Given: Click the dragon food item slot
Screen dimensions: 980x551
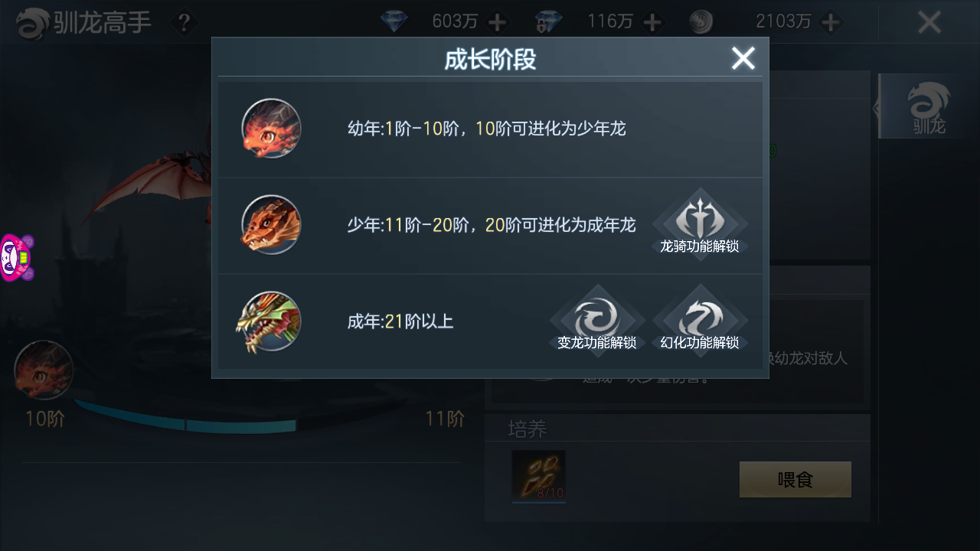Looking at the screenshot, I should (539, 476).
